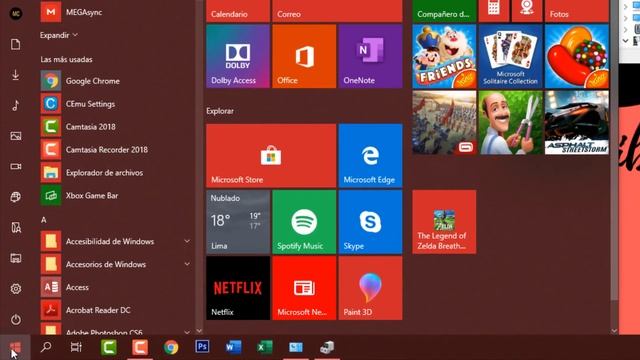The image size is (640, 360).
Task: Click the Power button in Start sidebar
Action: [x=16, y=319]
